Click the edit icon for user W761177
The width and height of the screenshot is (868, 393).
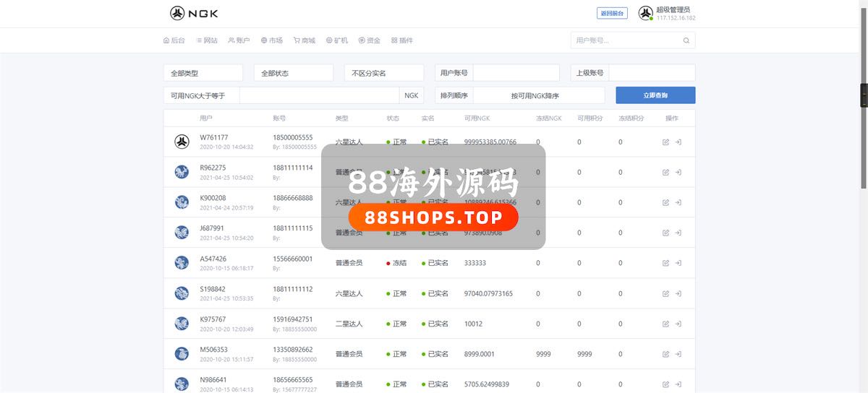coord(665,142)
